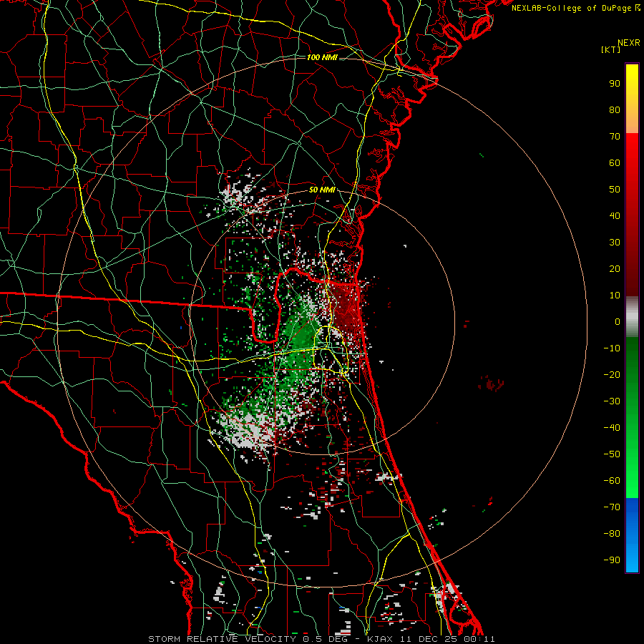Select the -30 knot scale label
The width and height of the screenshot is (644, 644).
click(x=612, y=401)
